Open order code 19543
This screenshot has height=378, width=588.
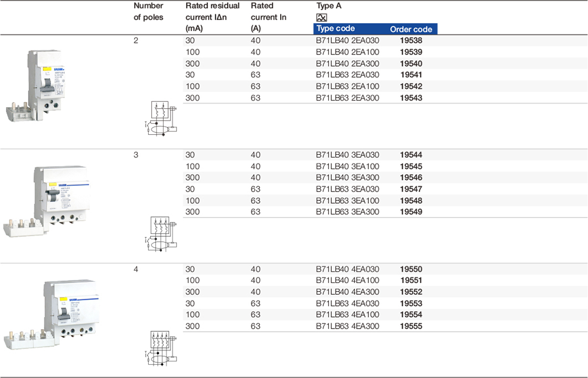[411, 98]
